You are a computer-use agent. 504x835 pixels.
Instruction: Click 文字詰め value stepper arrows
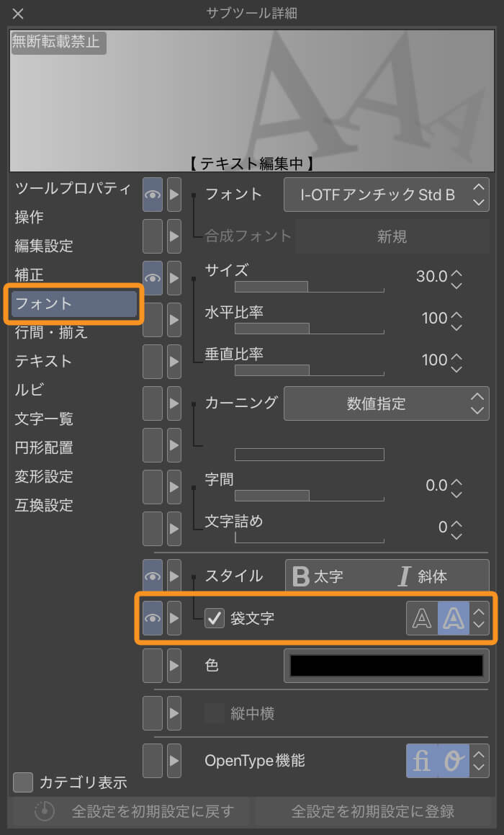456,530
